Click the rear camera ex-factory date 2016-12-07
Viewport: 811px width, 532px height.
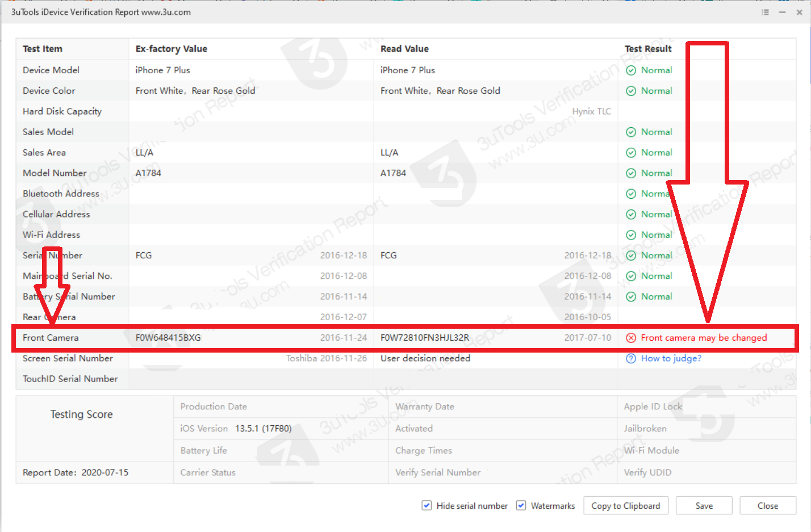344,317
